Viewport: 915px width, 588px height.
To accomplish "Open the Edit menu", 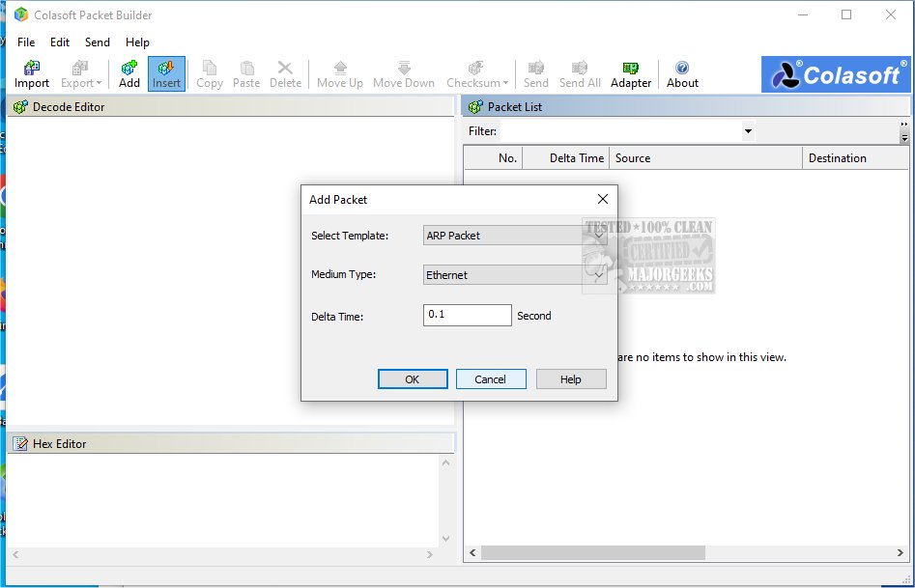I will coord(60,42).
